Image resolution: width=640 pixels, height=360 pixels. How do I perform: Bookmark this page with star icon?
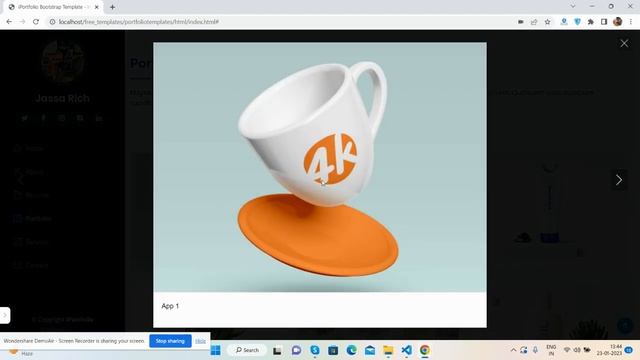point(547,22)
